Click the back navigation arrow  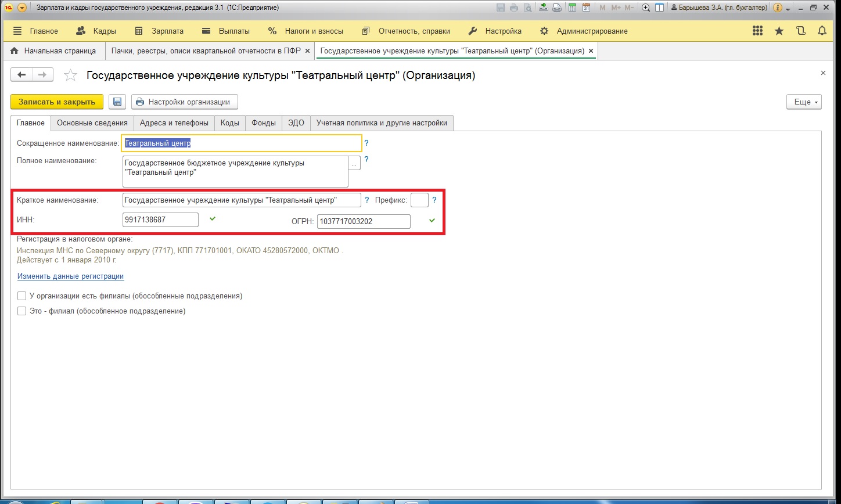pyautogui.click(x=22, y=74)
